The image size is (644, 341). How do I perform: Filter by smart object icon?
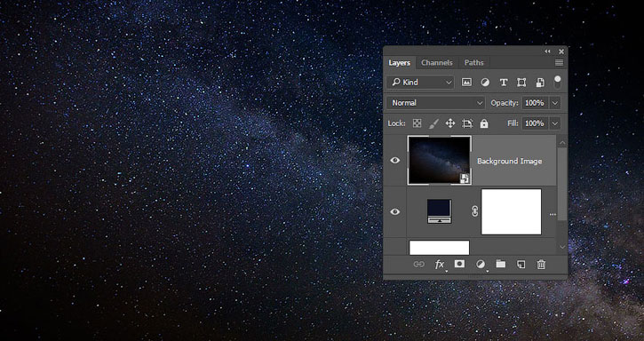tap(540, 83)
